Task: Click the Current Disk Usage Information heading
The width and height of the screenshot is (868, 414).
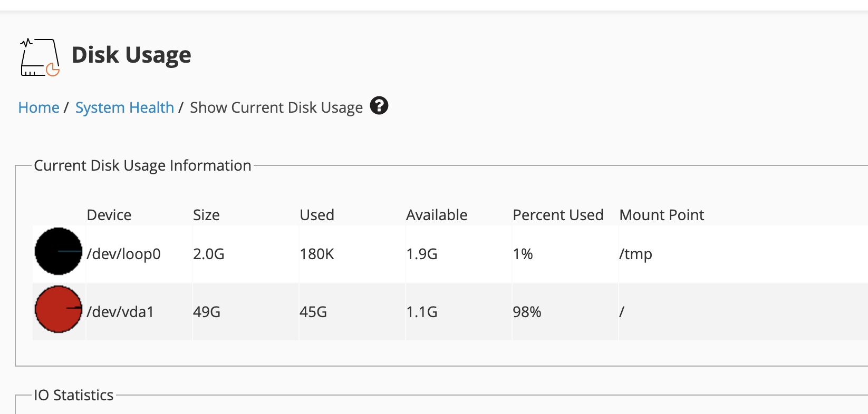Action: (142, 165)
